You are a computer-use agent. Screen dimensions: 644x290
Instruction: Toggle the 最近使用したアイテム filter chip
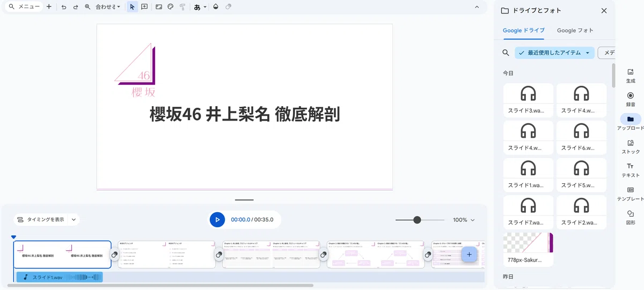(555, 53)
